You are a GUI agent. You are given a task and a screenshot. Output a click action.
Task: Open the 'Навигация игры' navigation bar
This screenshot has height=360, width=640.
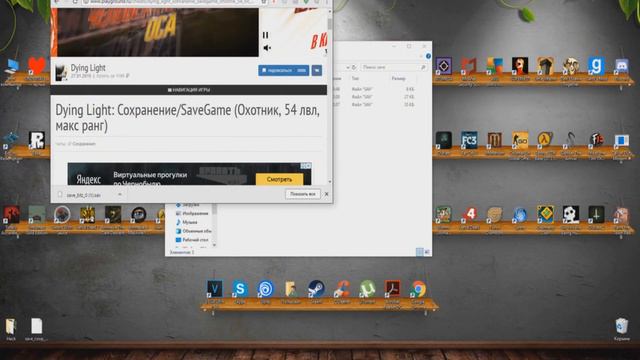pos(189,90)
